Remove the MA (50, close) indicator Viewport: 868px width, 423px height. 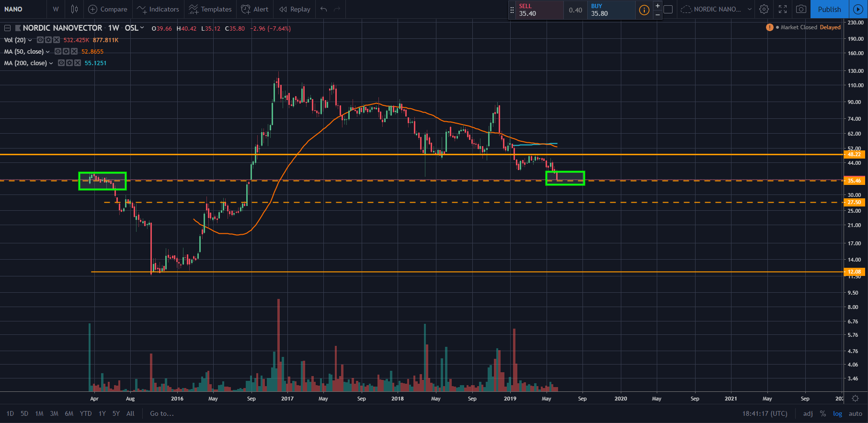point(74,51)
